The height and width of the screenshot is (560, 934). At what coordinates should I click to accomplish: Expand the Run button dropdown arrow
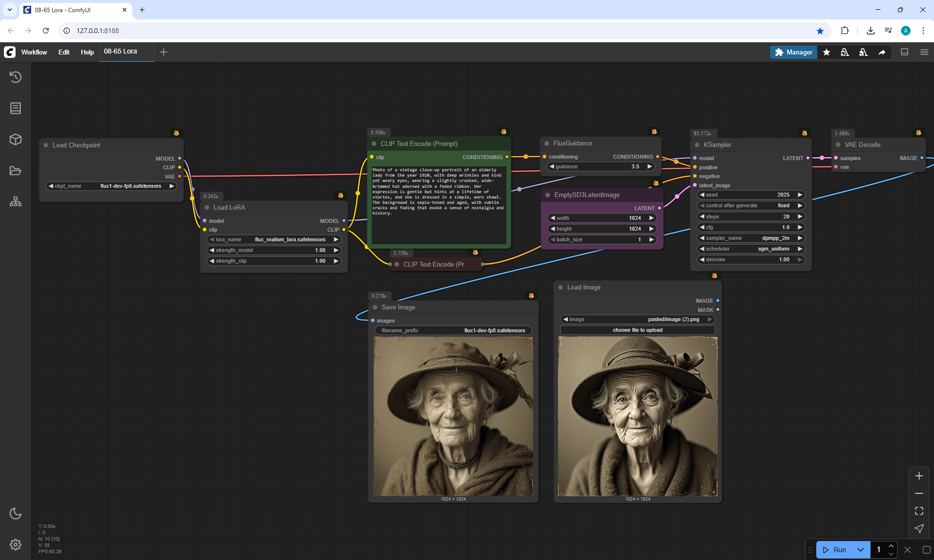[x=860, y=550]
